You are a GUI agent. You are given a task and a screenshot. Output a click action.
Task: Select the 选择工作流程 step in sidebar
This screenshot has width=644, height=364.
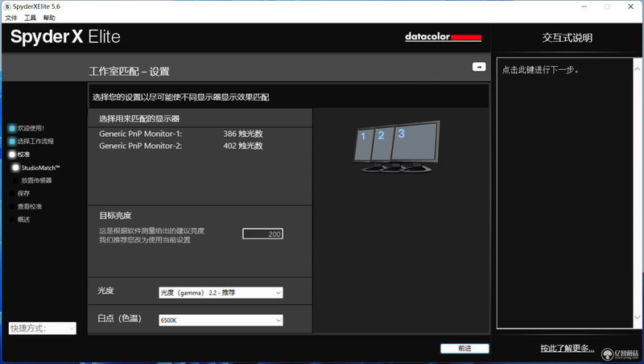coord(31,141)
